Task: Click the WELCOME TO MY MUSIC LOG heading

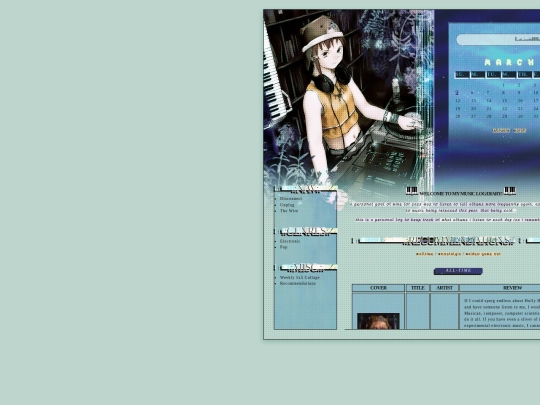Action: click(x=461, y=194)
